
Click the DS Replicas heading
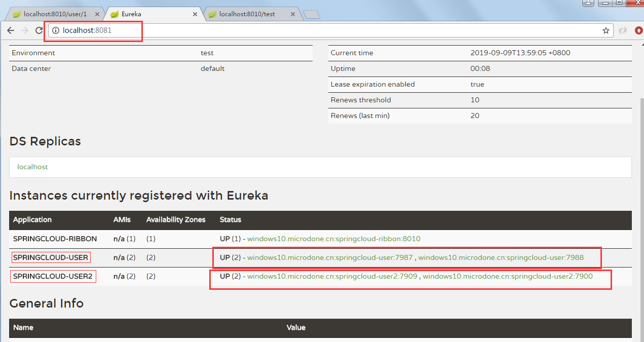click(x=45, y=141)
